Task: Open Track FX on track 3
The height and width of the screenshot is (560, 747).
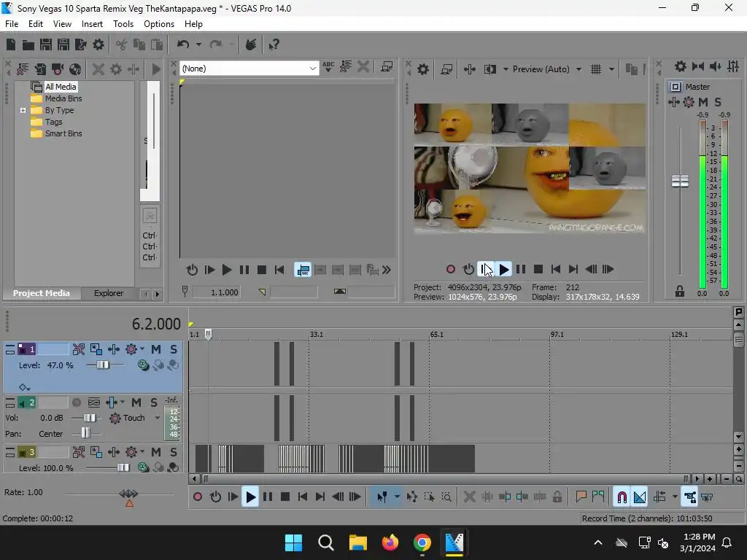Action: [x=113, y=452]
